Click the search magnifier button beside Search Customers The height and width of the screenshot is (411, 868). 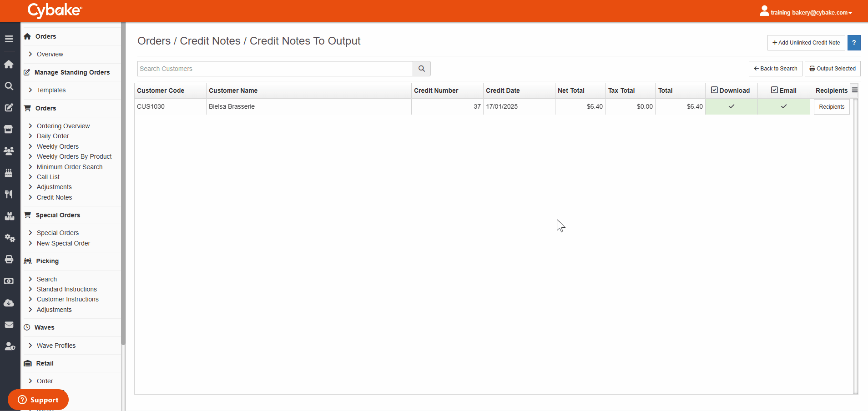pos(422,69)
